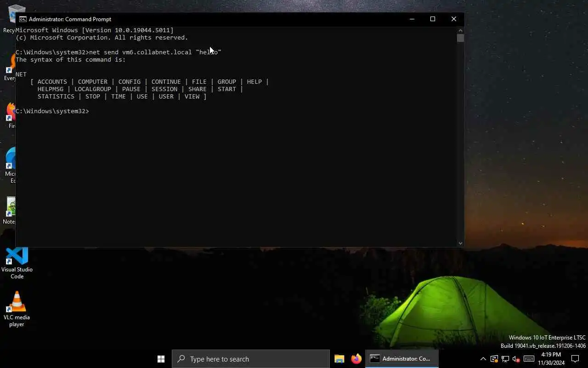
Task: Open the muted volume tray icon
Action: (516, 359)
